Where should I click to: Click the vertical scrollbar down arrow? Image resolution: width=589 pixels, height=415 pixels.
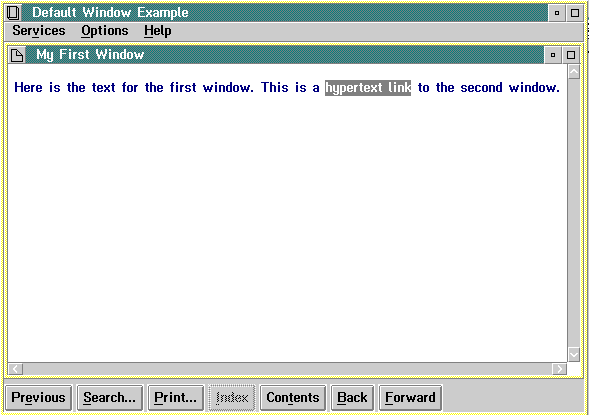pyautogui.click(x=574, y=354)
